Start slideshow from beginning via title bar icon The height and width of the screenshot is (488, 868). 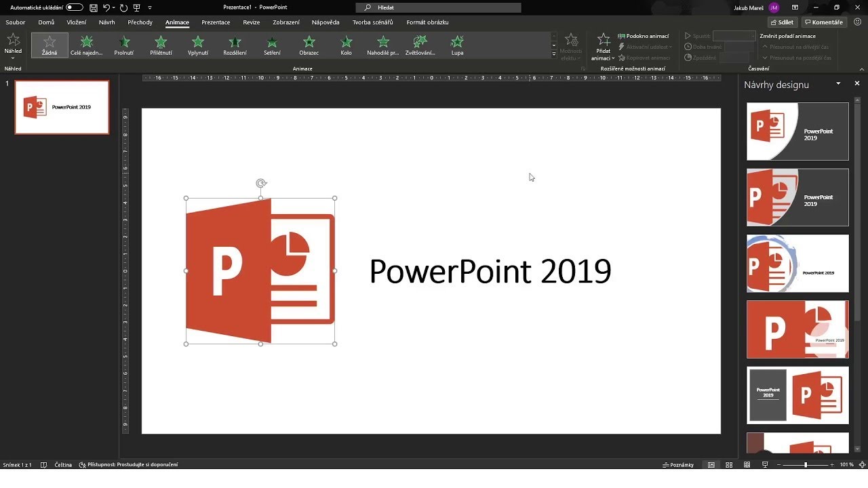[x=137, y=7]
